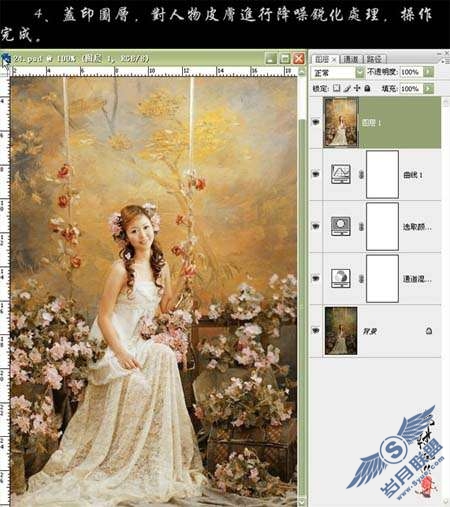Toggle the lock position cross icon
This screenshot has width=450, height=507.
[x=357, y=88]
